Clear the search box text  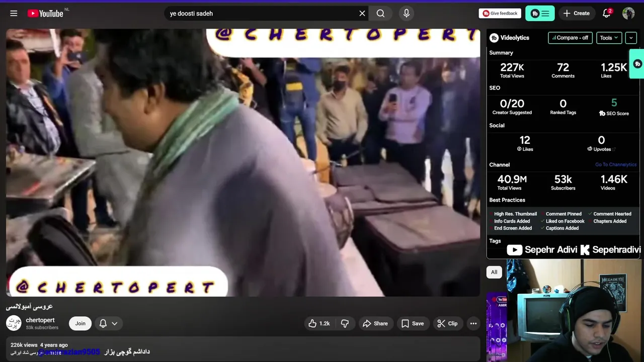362,14
